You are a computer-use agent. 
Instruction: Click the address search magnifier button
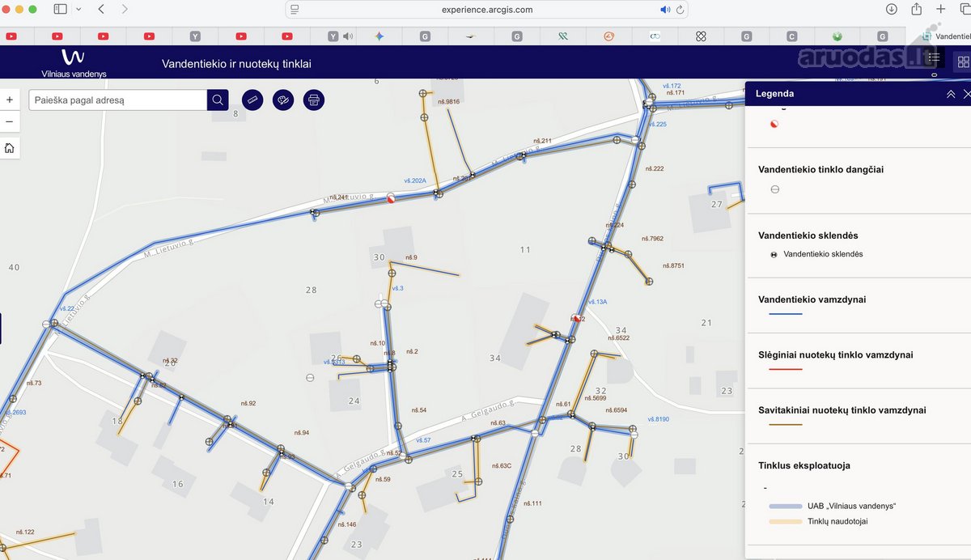pos(218,100)
